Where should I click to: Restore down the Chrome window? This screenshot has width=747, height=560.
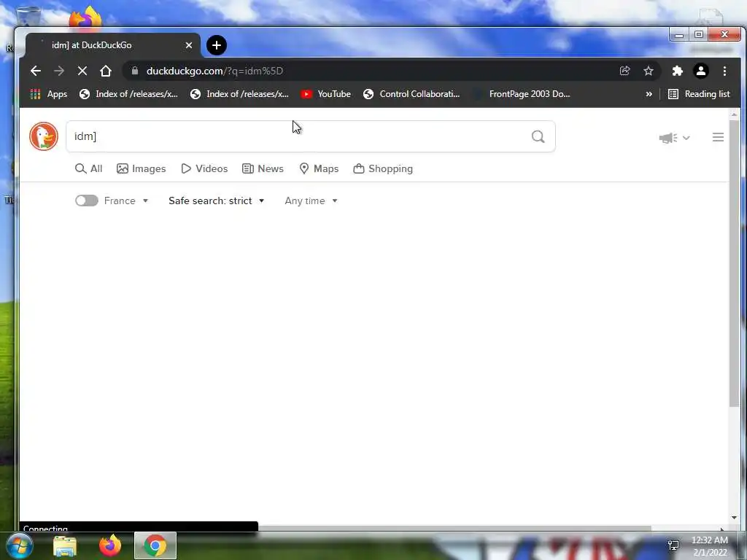699,34
